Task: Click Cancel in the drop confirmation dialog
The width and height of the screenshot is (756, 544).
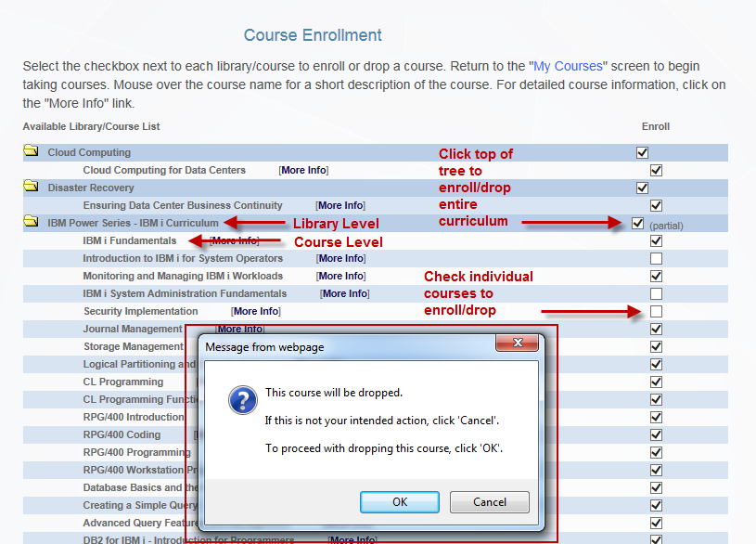Action: pyautogui.click(x=489, y=501)
